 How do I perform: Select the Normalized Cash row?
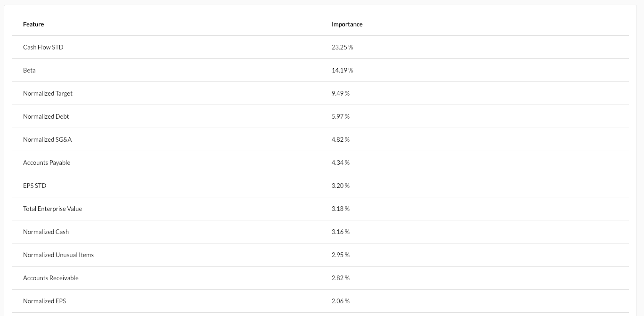[x=320, y=232]
